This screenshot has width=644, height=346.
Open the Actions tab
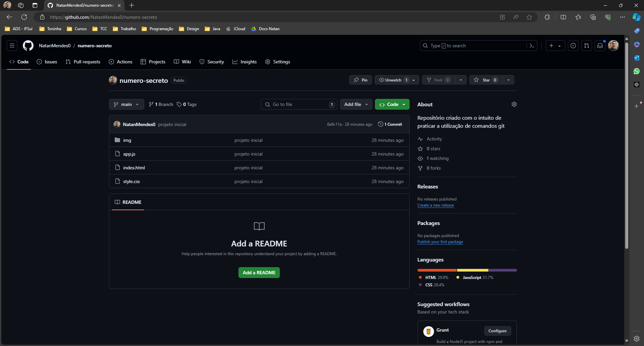click(121, 62)
